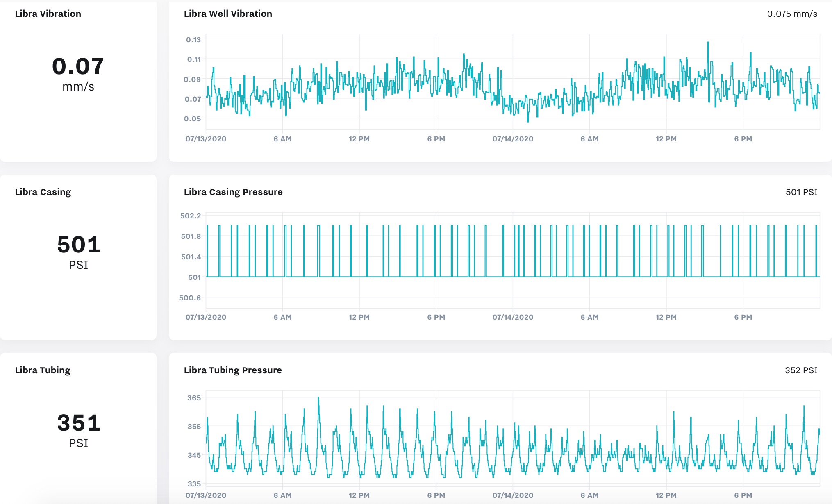832x504 pixels.
Task: Click the 502.2 y-axis label in the casing chart
Action: coord(191,216)
